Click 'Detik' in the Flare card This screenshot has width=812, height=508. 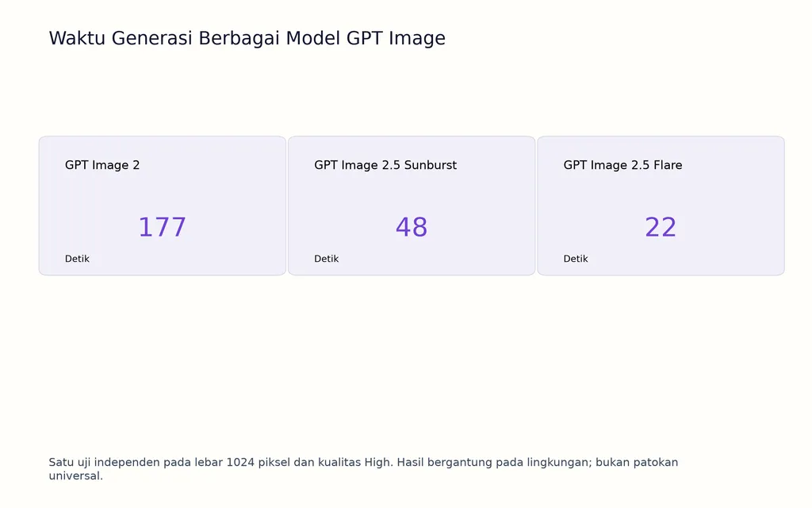[x=576, y=259]
